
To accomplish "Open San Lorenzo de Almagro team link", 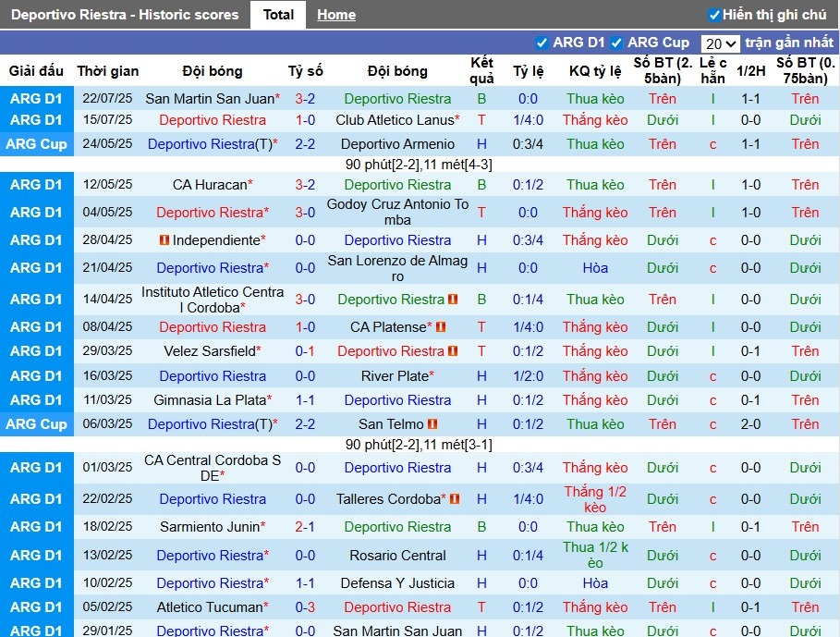I will click(x=397, y=268).
